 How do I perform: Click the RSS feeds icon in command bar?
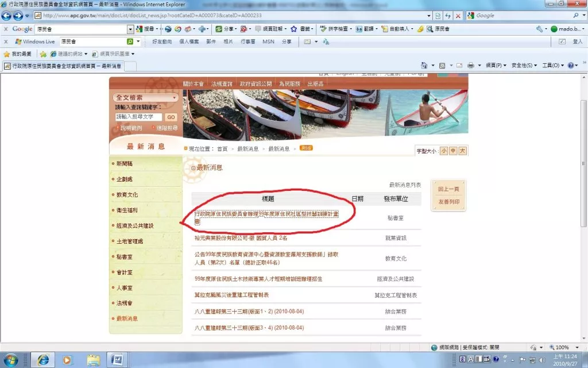pos(442,66)
